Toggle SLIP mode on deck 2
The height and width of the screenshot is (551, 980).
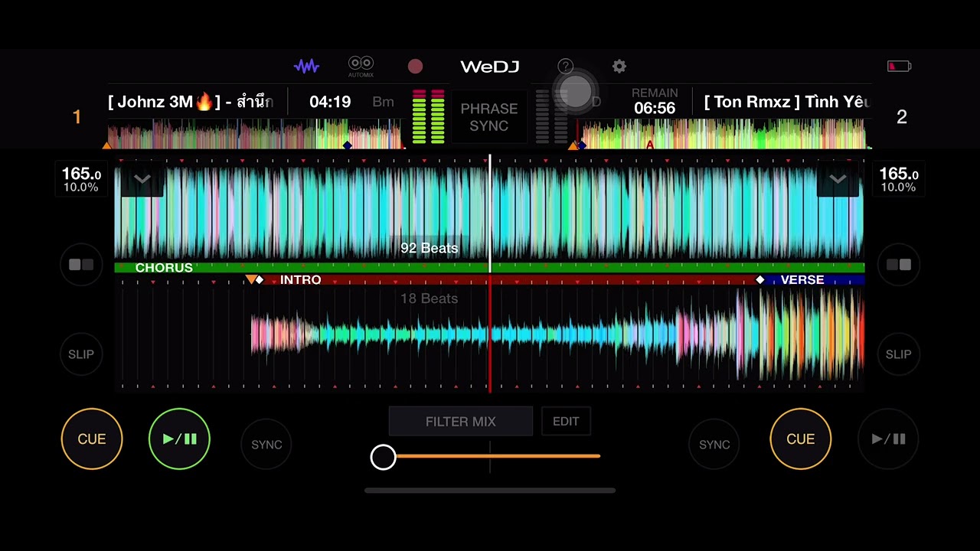[x=898, y=354]
